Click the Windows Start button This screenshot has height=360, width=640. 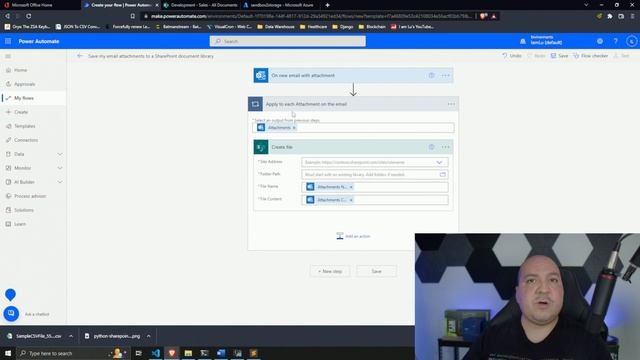(8, 353)
